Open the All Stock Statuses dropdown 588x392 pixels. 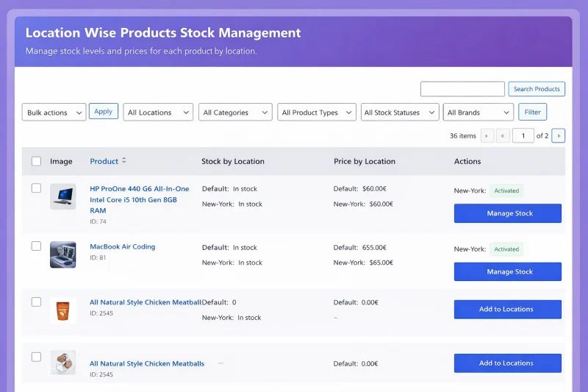tap(400, 113)
